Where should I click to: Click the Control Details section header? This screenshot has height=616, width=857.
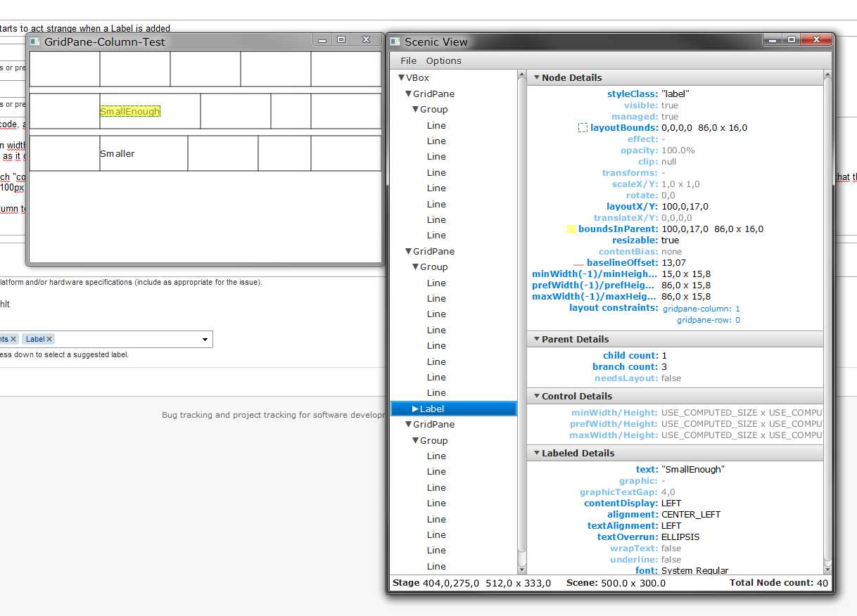pos(576,397)
